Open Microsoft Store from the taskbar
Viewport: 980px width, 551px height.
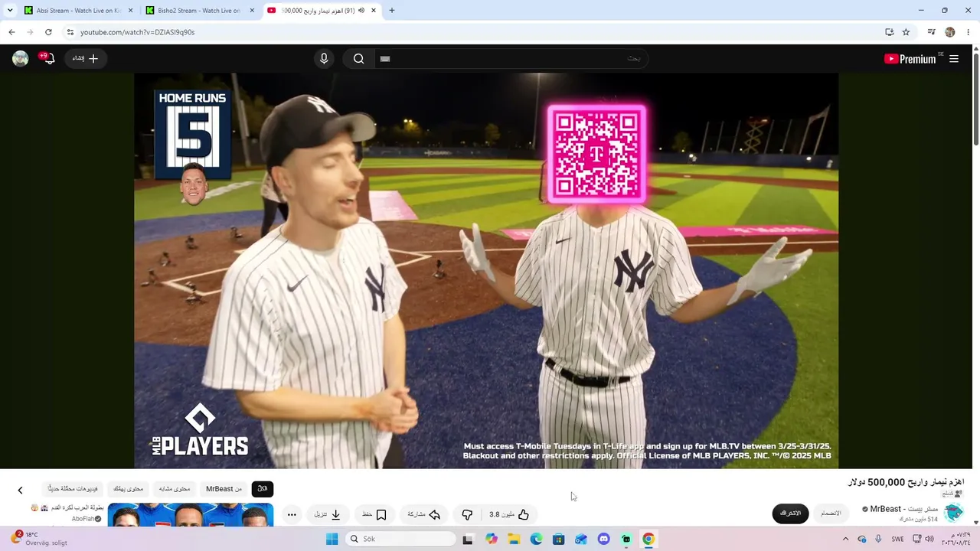tap(558, 539)
